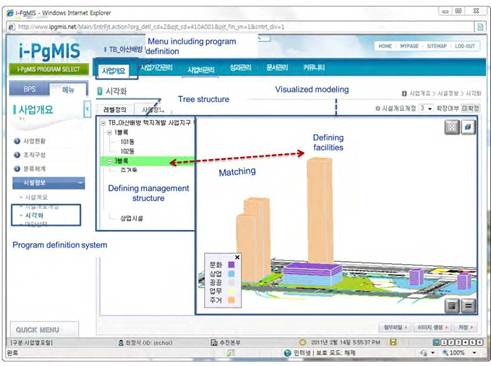The width and height of the screenshot is (491, 366).
Task: Switch to the 레벨정의 tab
Action: (x=115, y=110)
